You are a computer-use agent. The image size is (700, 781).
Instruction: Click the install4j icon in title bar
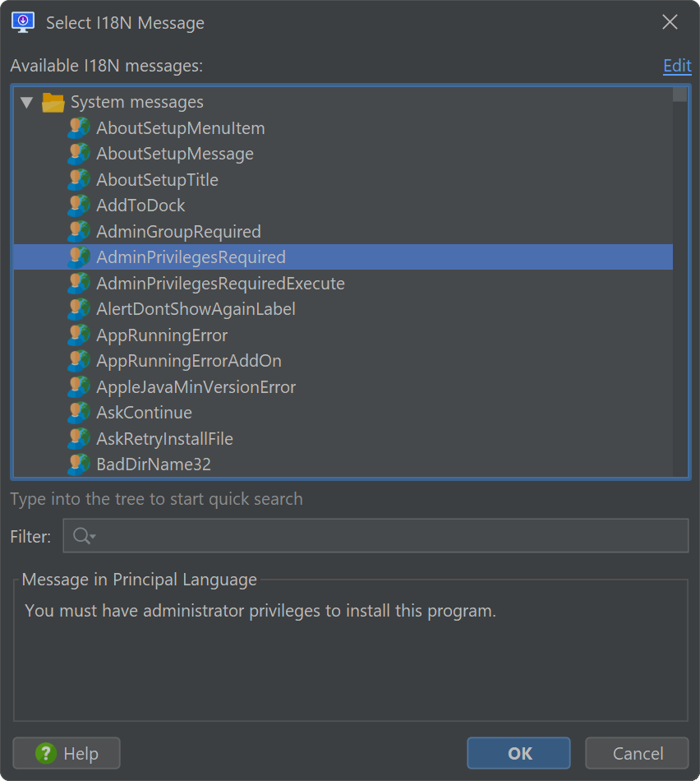(23, 22)
